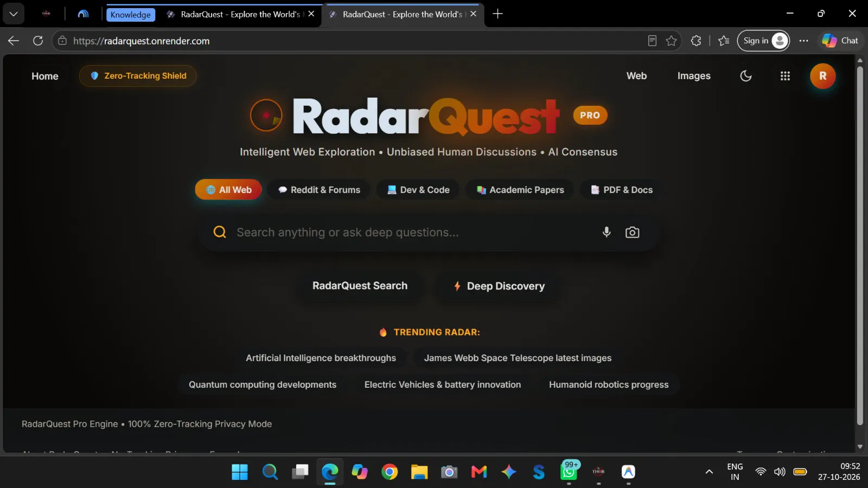The width and height of the screenshot is (868, 488).
Task: Close the active RadarQuest tab
Action: click(x=474, y=14)
